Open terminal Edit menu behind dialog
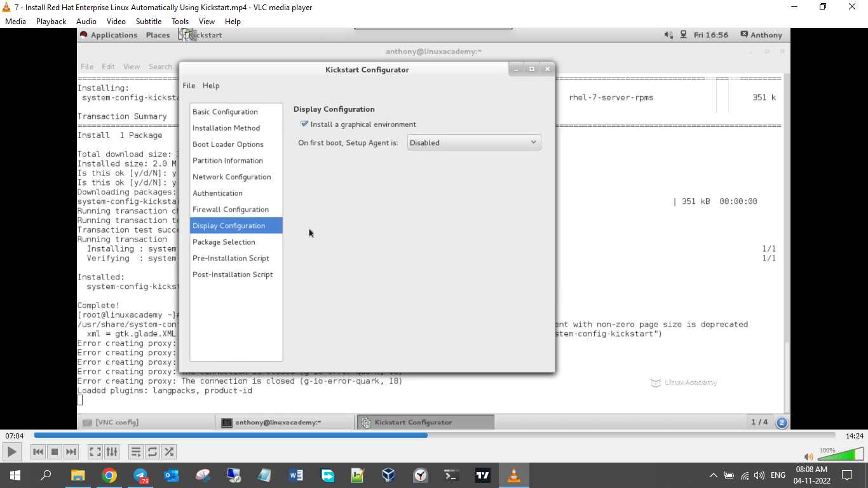868x488 pixels. [109, 67]
